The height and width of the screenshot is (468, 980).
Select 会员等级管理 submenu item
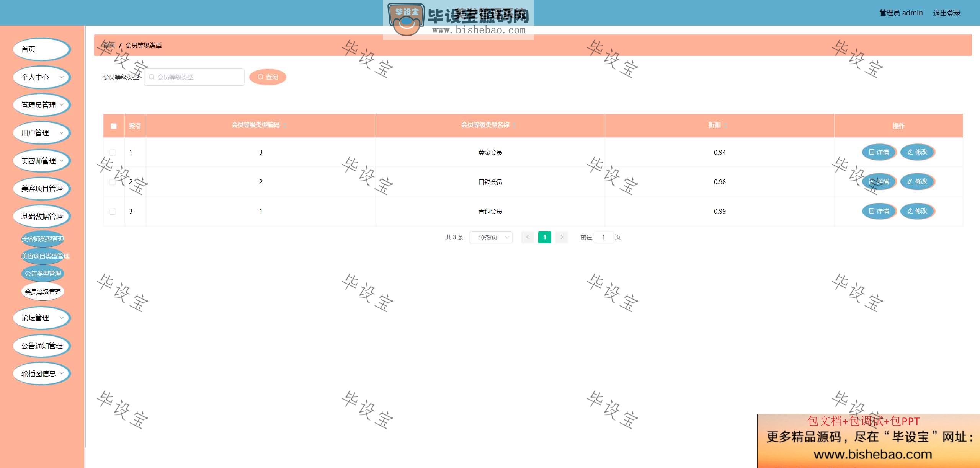[43, 292]
